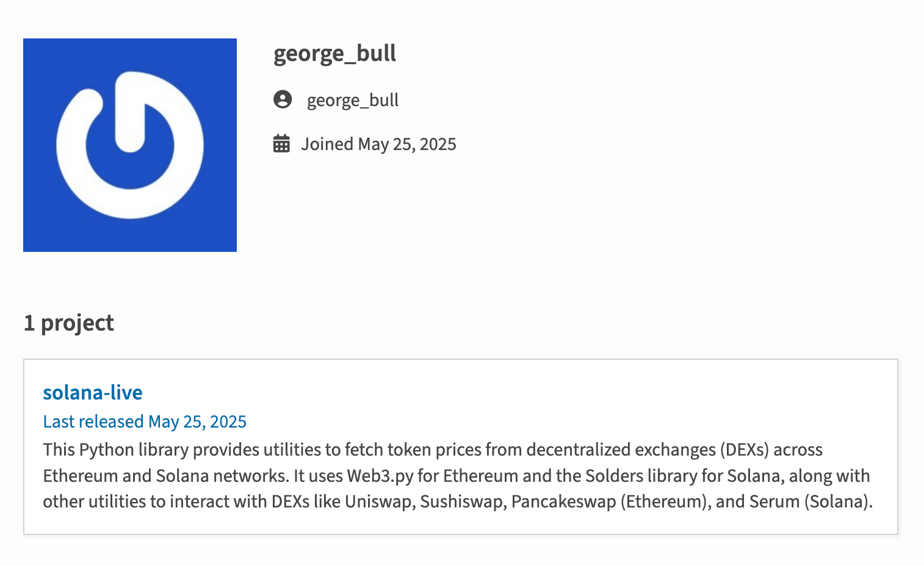This screenshot has width=924, height=566.
Task: Click the "Last released May 25, 2025" link
Action: (145, 421)
